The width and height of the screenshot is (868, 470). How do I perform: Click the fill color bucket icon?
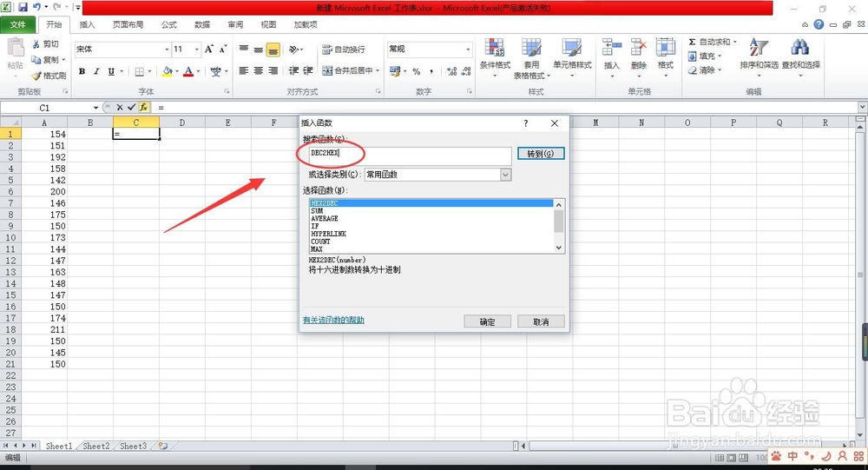pos(168,71)
